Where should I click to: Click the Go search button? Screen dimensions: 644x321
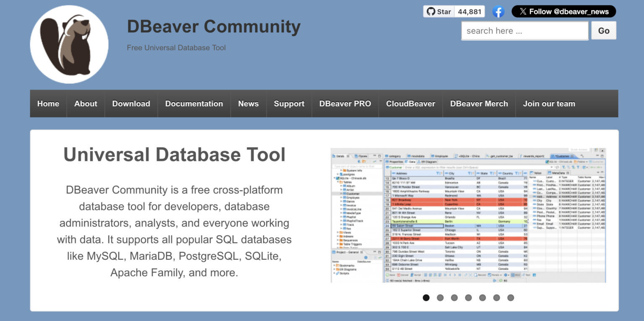[603, 31]
